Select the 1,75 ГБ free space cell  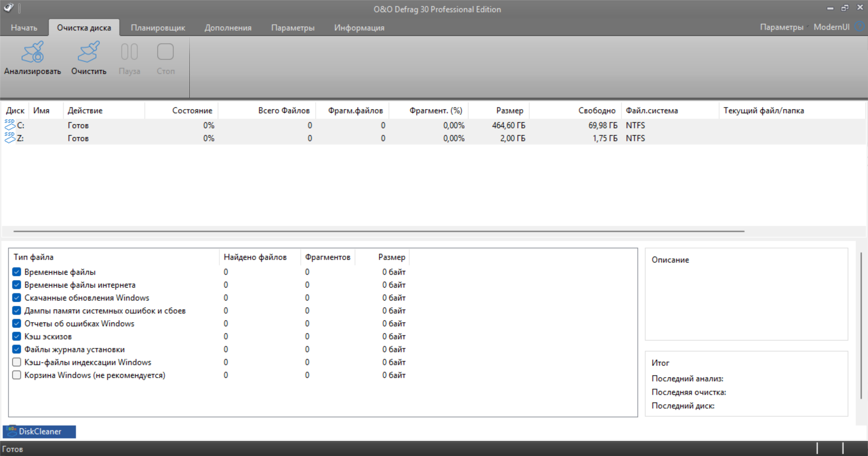[x=605, y=138]
